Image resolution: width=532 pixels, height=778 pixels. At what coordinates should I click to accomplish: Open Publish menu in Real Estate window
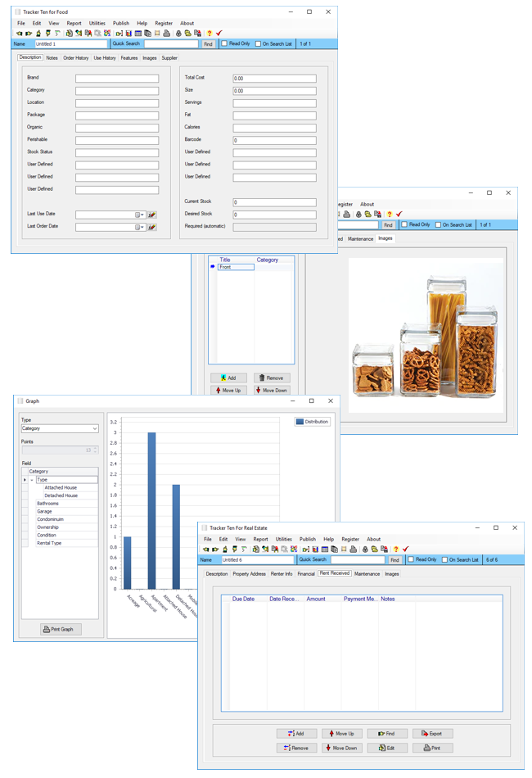(x=308, y=540)
